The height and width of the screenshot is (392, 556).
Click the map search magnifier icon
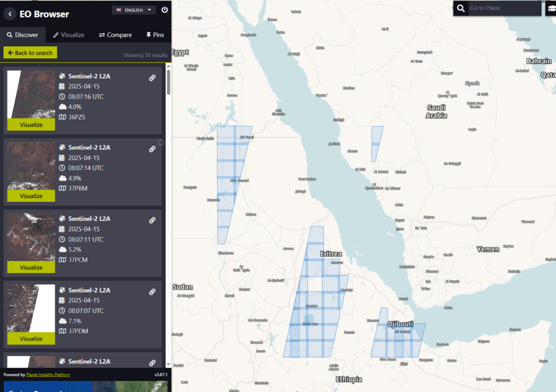coord(460,8)
